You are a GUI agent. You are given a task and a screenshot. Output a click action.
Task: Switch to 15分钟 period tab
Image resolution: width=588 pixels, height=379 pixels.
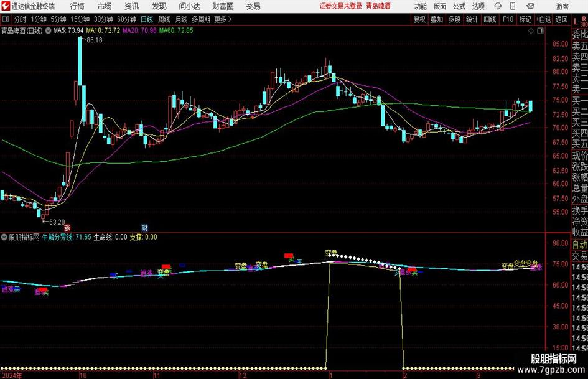(x=80, y=19)
